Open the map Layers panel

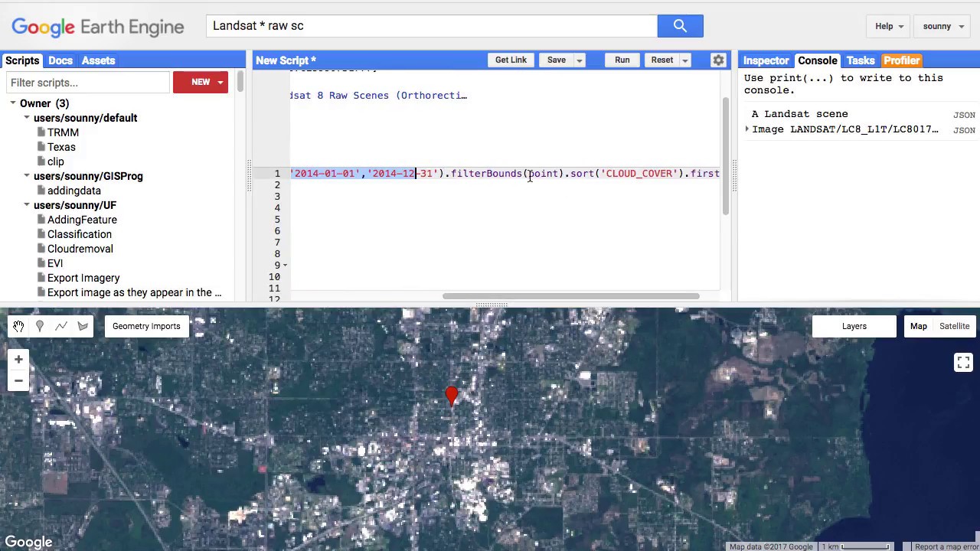854,326
